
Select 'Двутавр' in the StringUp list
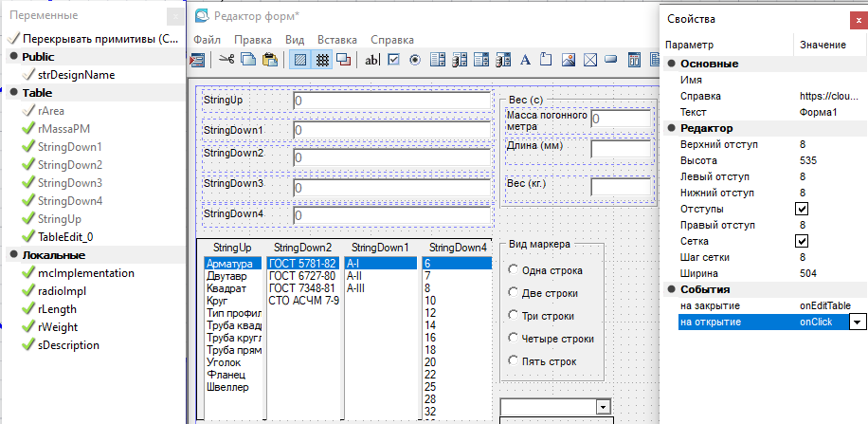tap(226, 275)
